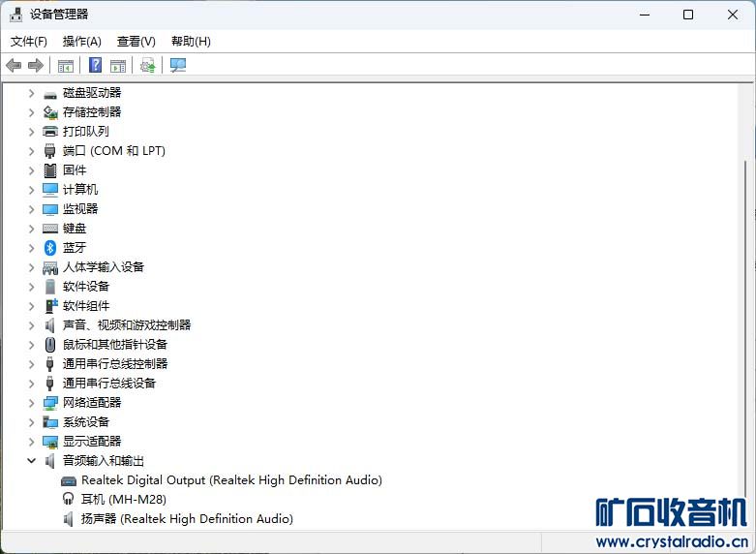Select the 软件设备 label
Viewport: 756px width, 554px height.
tap(86, 287)
